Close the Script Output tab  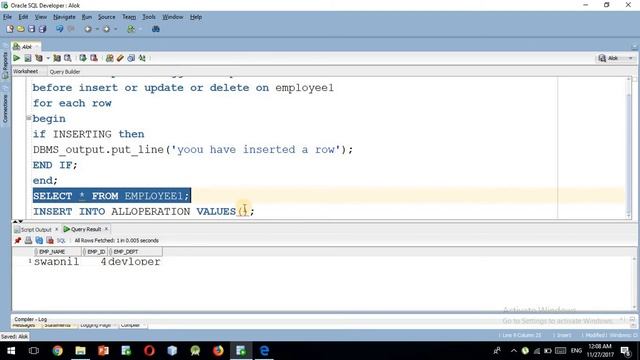(x=57, y=229)
